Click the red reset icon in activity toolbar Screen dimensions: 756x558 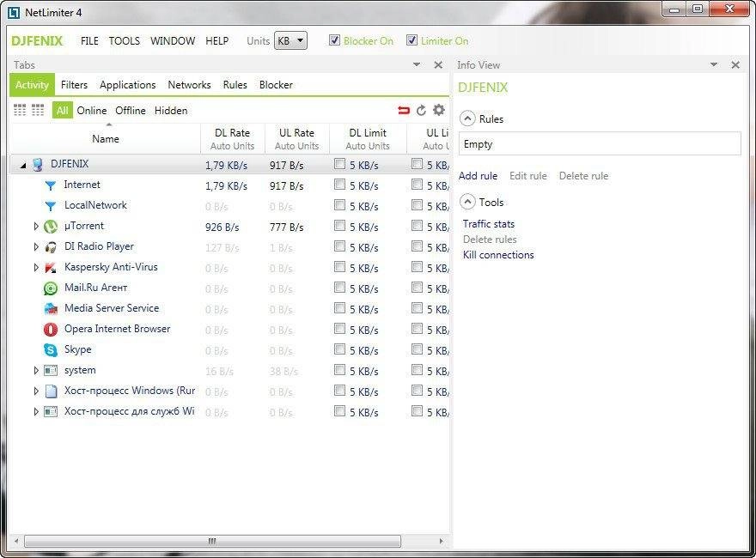pos(404,111)
